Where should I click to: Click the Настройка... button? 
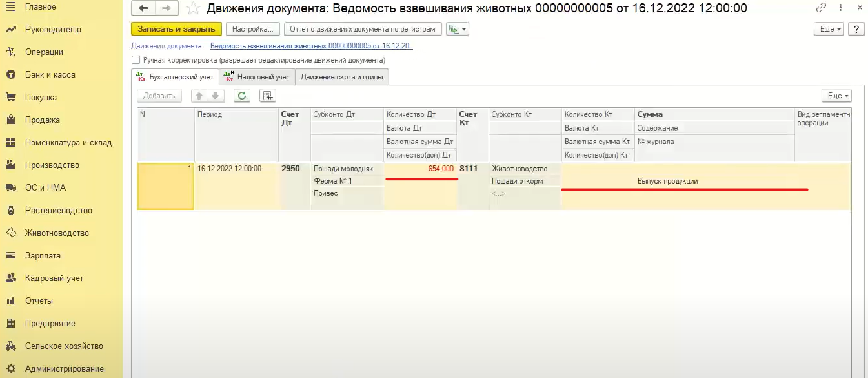pyautogui.click(x=253, y=29)
